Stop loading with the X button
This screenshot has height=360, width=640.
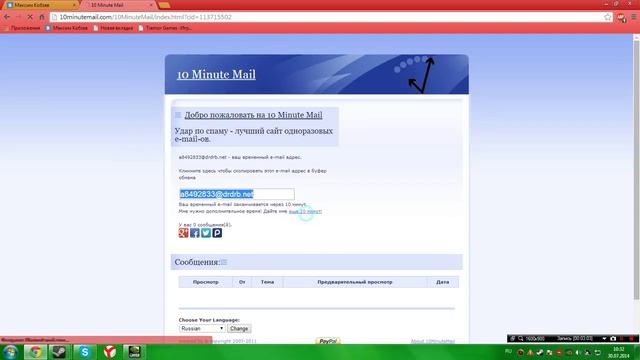tap(30, 17)
